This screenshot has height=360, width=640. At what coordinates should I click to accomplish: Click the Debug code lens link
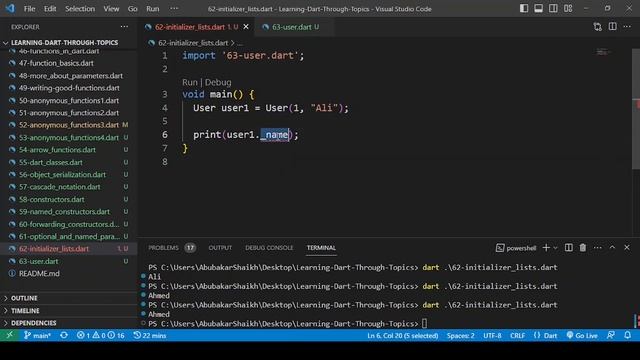[218, 82]
